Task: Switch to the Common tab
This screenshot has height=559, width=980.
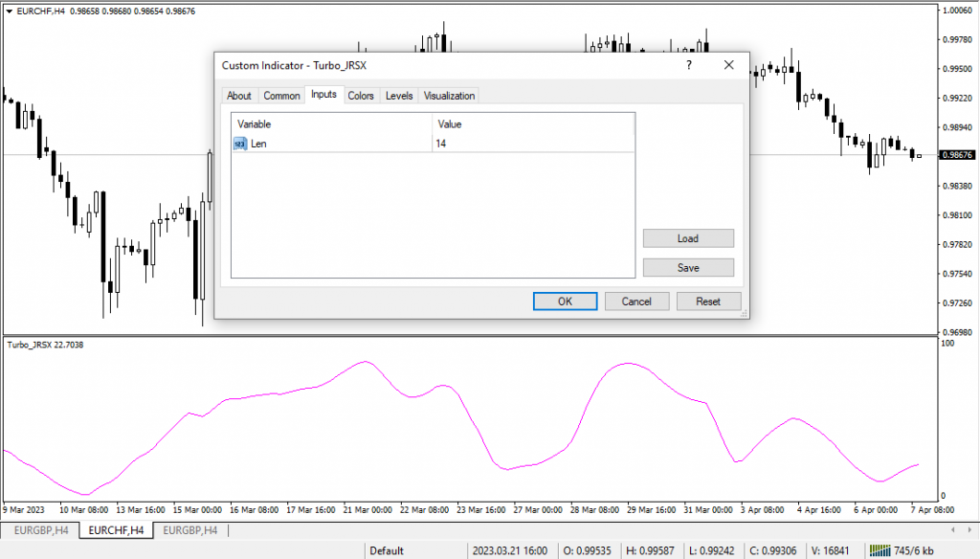Action: (281, 96)
